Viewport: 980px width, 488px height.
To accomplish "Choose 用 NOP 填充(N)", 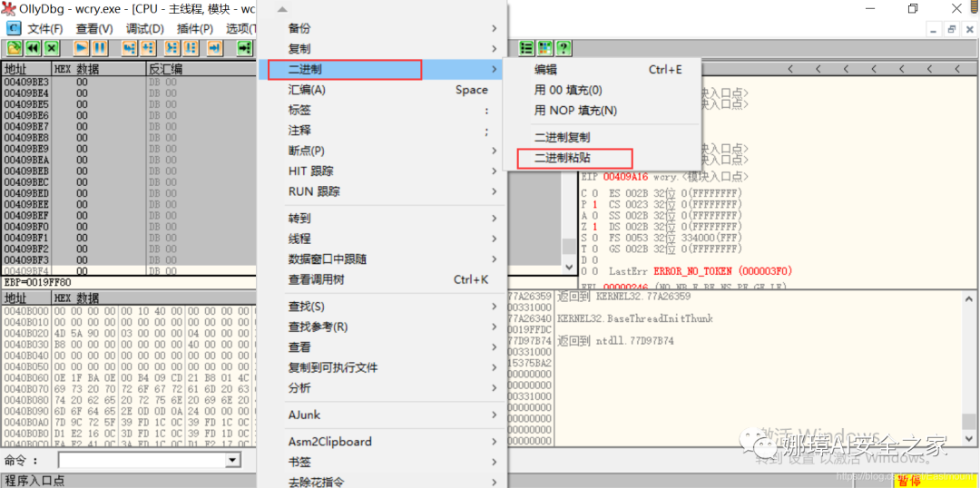I will click(x=575, y=111).
